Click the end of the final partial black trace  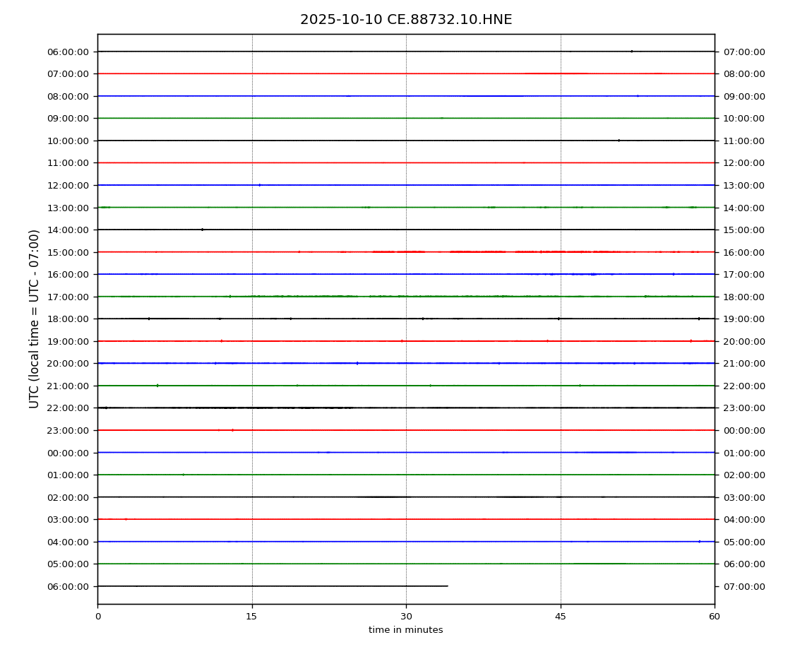[447, 586]
